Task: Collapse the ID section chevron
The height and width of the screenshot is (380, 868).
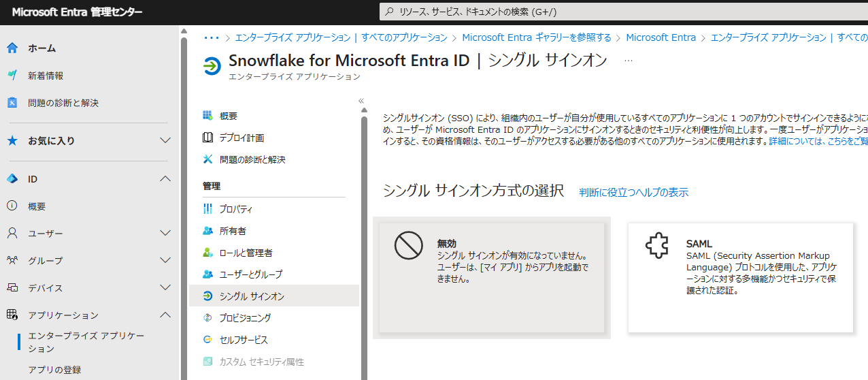Action: point(165,179)
